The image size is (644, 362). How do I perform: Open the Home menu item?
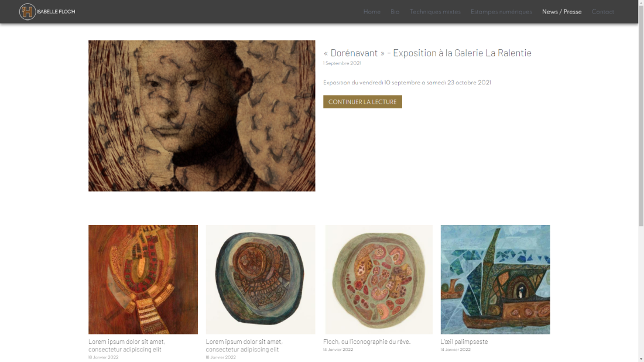(x=372, y=12)
